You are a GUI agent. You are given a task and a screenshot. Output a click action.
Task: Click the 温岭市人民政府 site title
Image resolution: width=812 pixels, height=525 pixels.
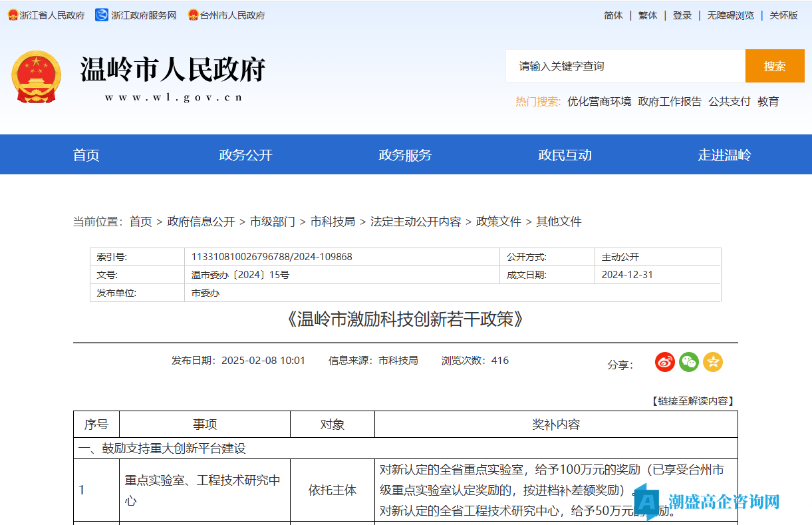(174, 69)
